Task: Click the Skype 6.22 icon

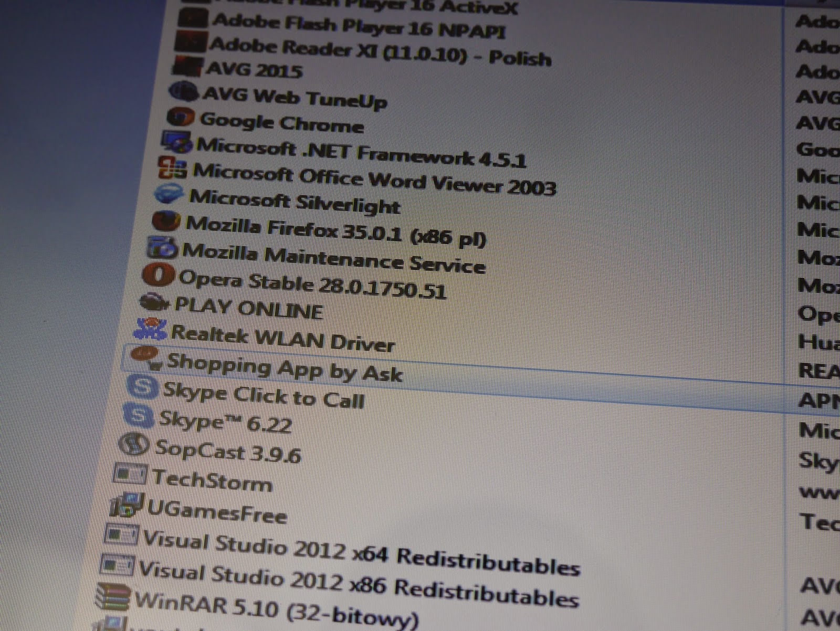Action: 139,415
